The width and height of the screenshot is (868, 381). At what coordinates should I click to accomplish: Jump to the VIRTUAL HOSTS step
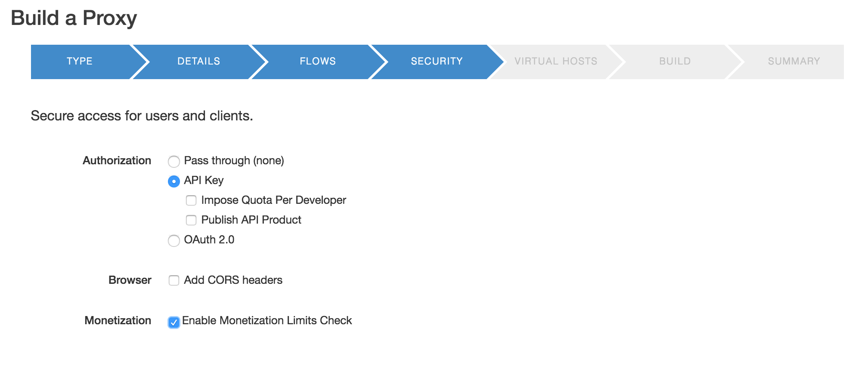click(556, 61)
